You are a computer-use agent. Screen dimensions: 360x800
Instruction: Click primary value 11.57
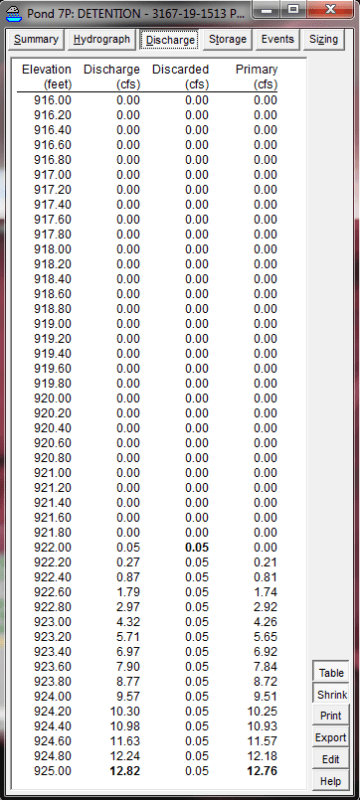263,741
